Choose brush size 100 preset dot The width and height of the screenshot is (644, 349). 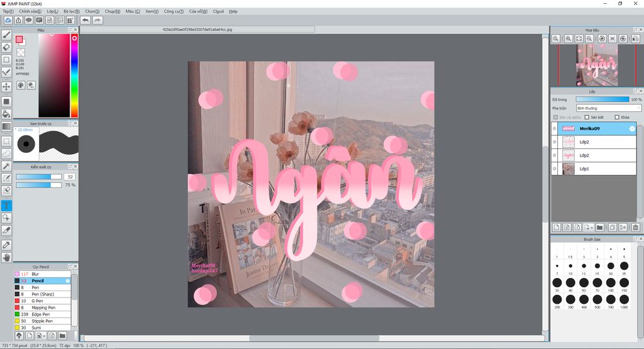[x=611, y=282]
